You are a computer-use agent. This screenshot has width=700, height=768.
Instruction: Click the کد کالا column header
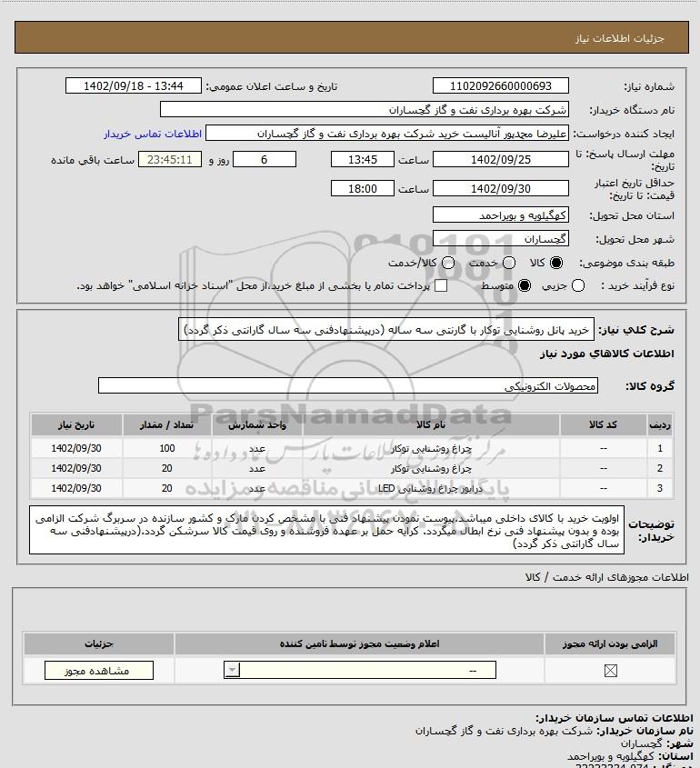[603, 424]
